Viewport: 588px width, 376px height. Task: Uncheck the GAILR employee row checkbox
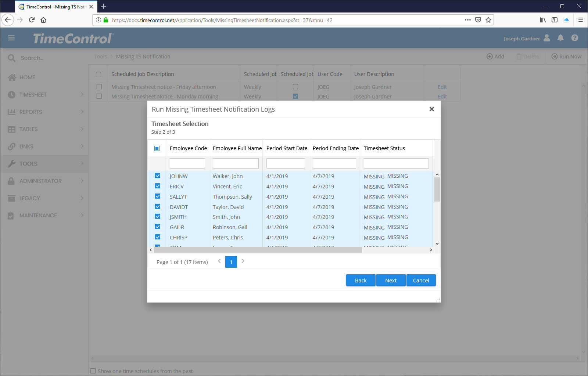tap(158, 227)
